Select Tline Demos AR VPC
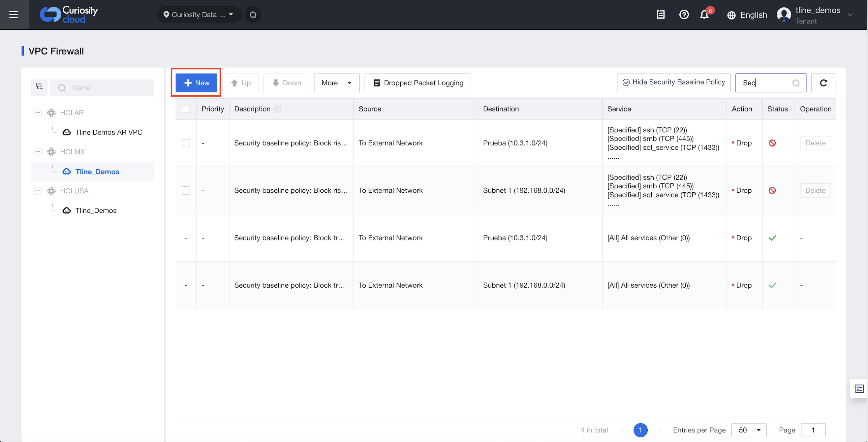Screen dimensions: 868x442 click(x=108, y=132)
